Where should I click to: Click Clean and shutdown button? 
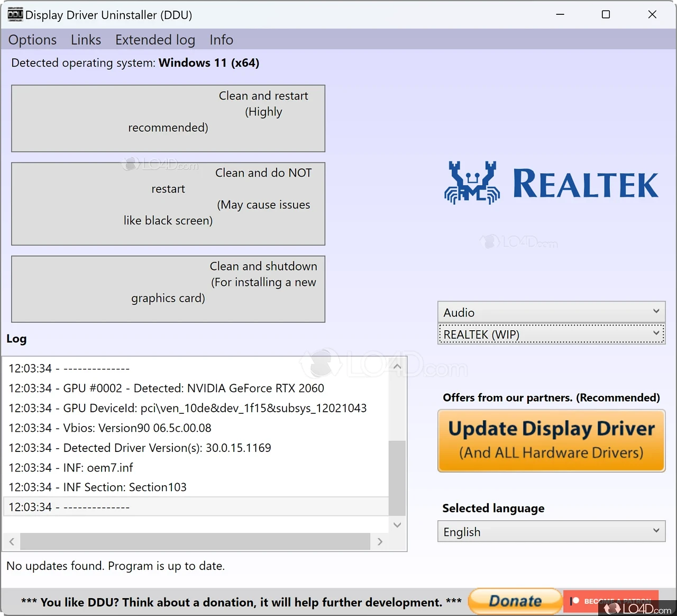tap(168, 289)
